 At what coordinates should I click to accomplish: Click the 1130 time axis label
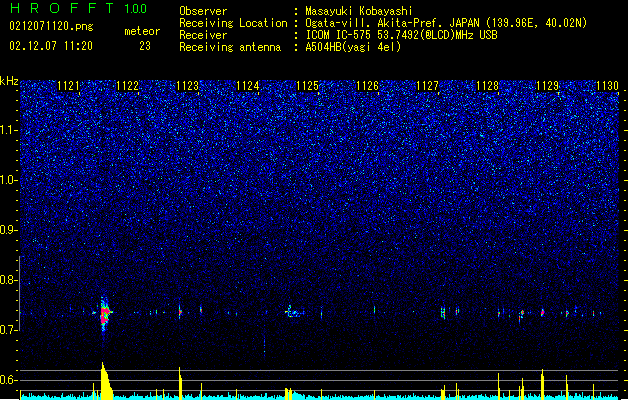click(607, 86)
